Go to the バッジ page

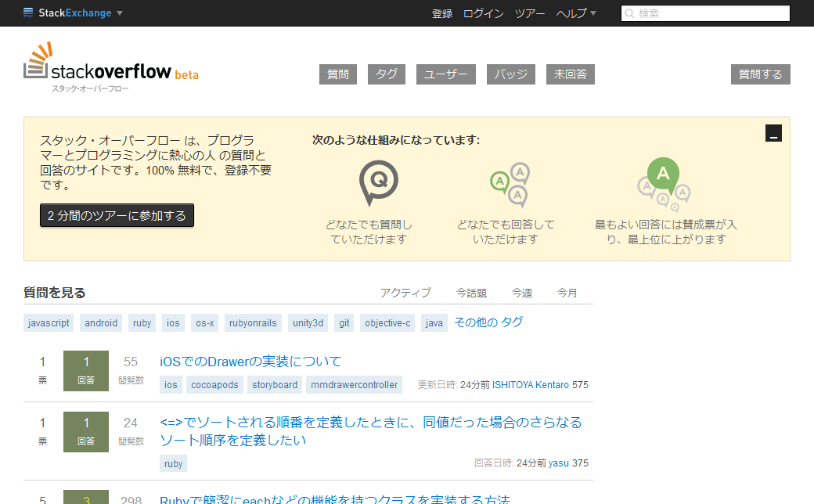pos(511,74)
